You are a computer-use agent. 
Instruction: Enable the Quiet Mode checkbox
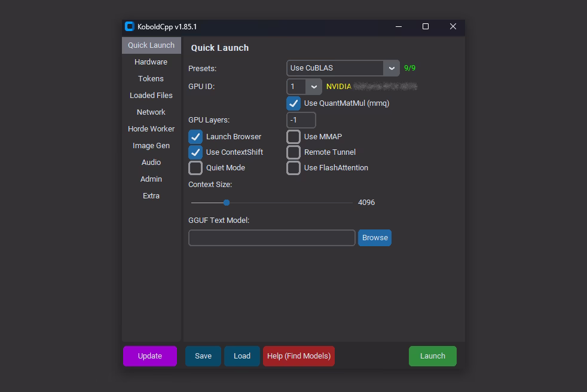point(195,168)
